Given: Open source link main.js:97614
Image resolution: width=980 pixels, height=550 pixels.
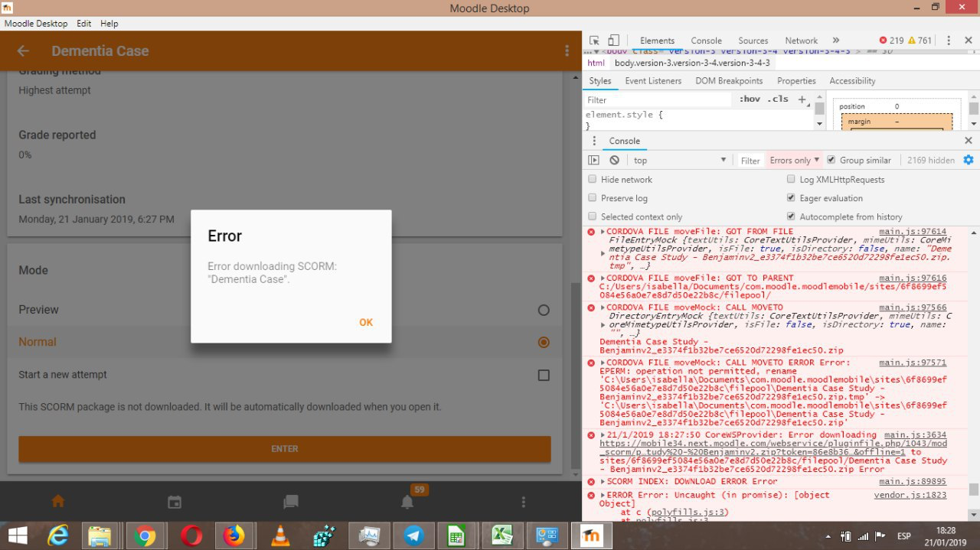Looking at the screenshot, I should point(913,232).
